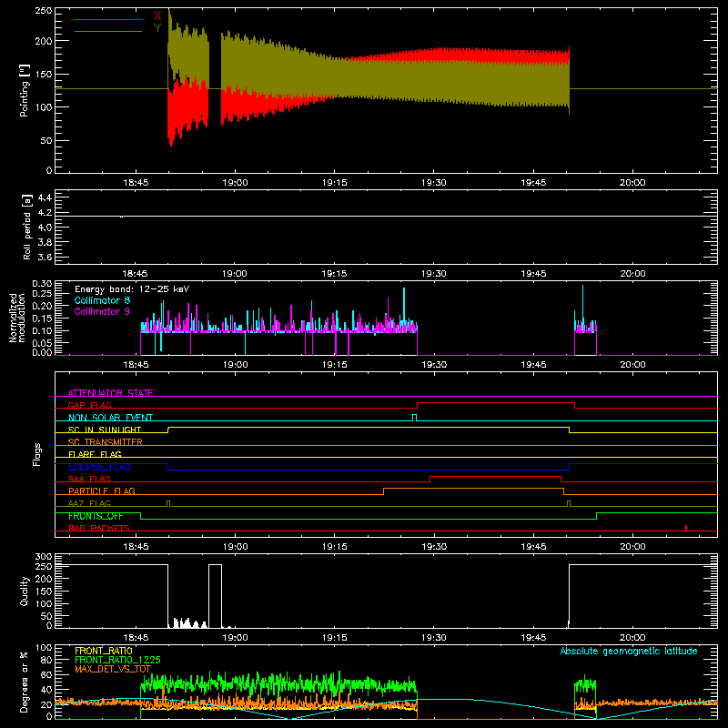This screenshot has height=728, width=728.
Task: Click the 20:00 tick label under Quality plot
Action: (632, 638)
